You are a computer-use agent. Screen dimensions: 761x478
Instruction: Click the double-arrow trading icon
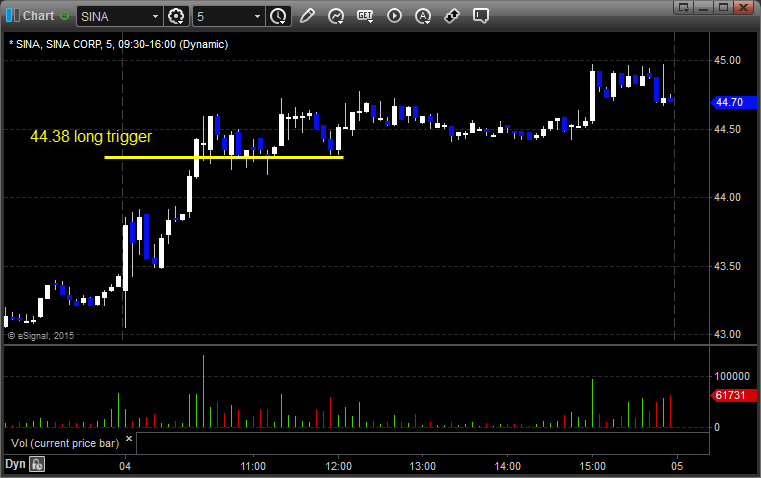pos(452,16)
